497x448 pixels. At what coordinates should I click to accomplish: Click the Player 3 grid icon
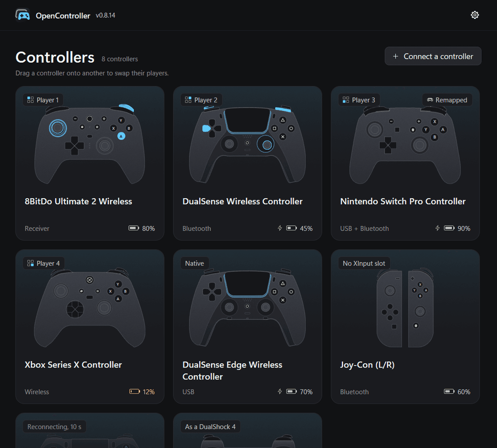346,100
